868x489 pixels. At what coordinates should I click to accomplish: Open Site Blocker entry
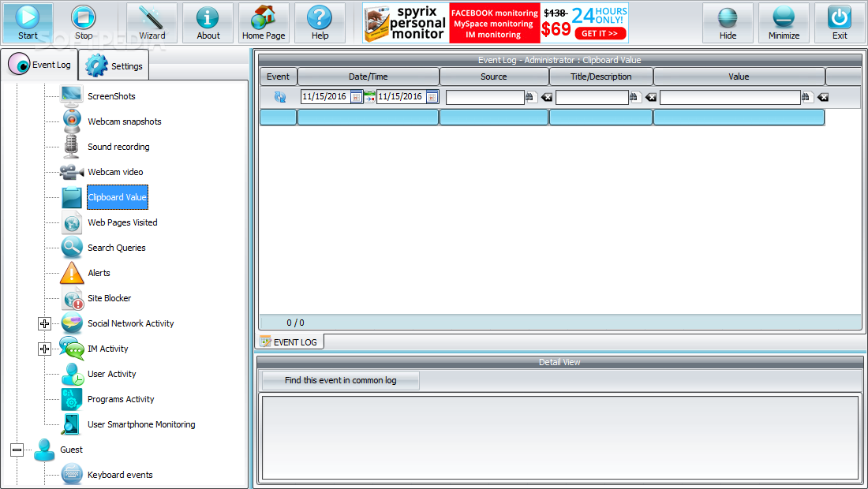(x=109, y=298)
